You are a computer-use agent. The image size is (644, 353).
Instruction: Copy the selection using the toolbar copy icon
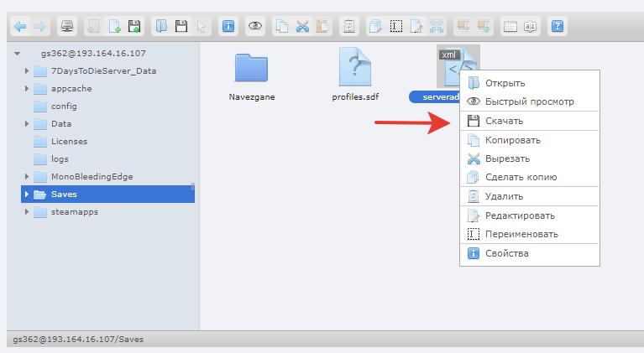click(x=282, y=27)
